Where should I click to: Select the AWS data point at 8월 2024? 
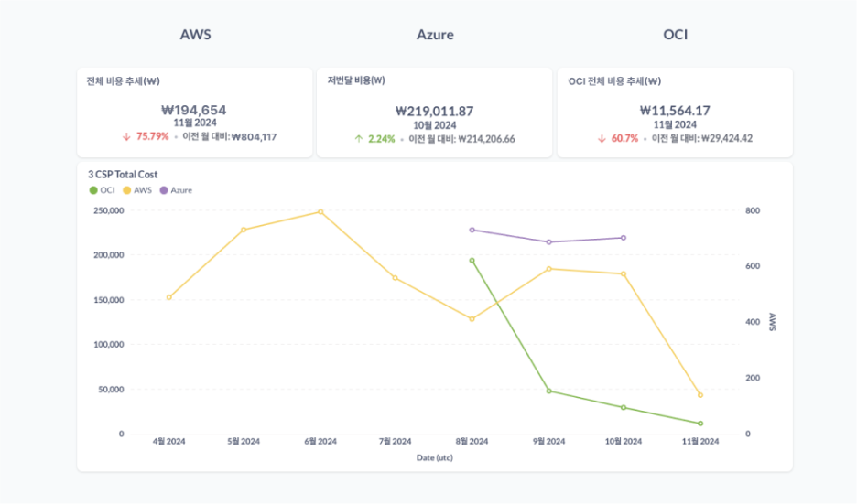click(x=472, y=319)
